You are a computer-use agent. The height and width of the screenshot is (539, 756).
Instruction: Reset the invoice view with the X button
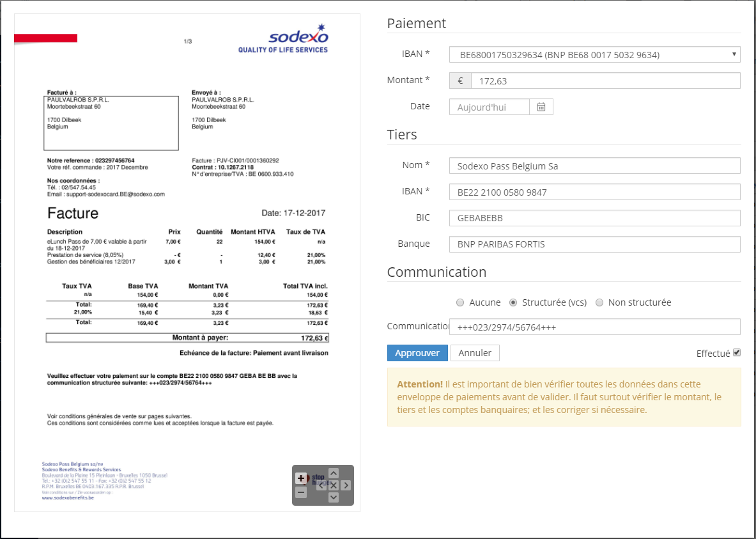(333, 485)
